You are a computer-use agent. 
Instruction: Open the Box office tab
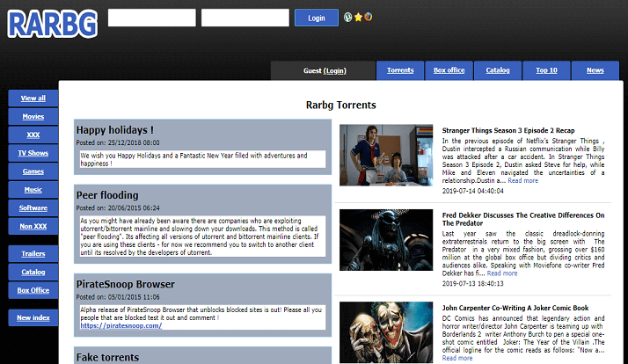(x=449, y=70)
